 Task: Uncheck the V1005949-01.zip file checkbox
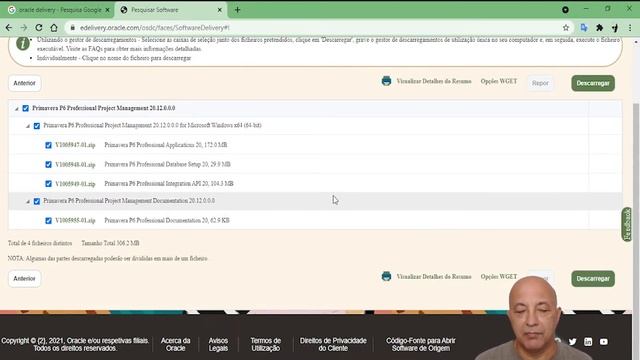48,184
